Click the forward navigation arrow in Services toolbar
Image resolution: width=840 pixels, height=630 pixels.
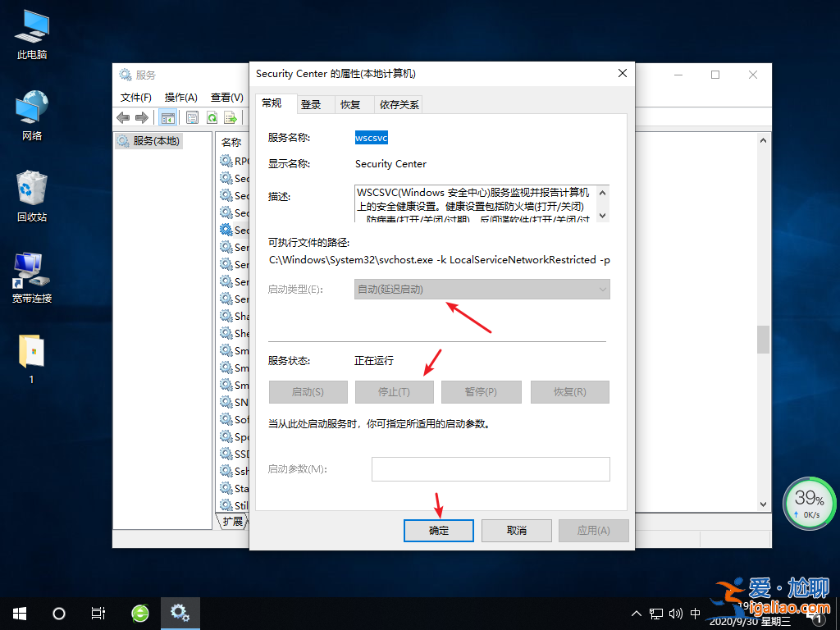[x=141, y=117]
